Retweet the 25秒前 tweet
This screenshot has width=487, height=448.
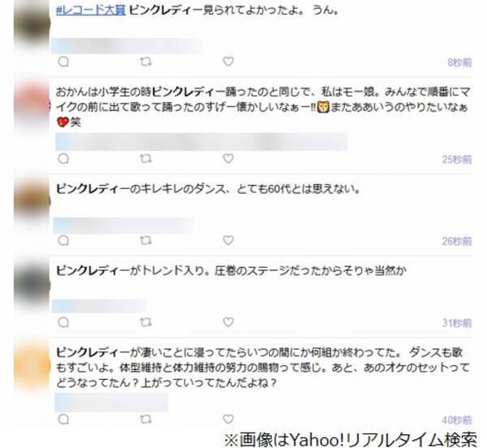click(x=145, y=158)
